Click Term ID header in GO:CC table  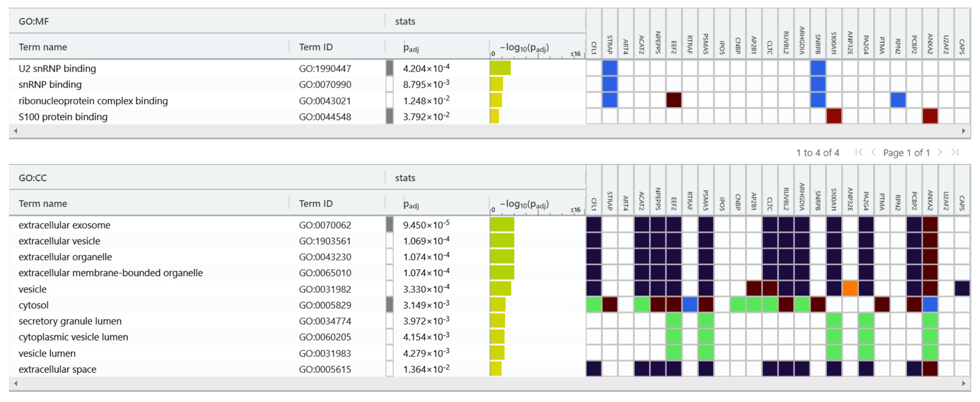coord(316,203)
